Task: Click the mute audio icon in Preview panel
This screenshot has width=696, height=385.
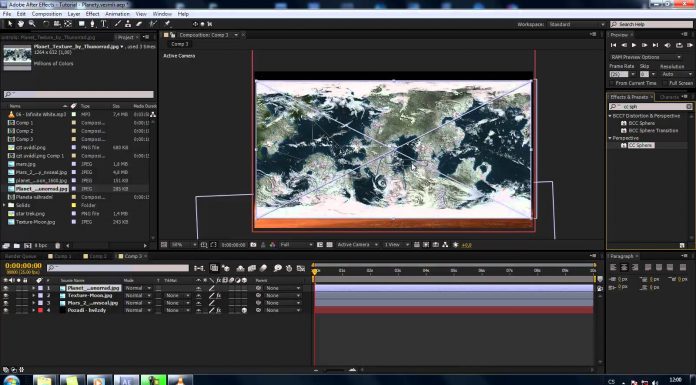Action: tap(668, 45)
